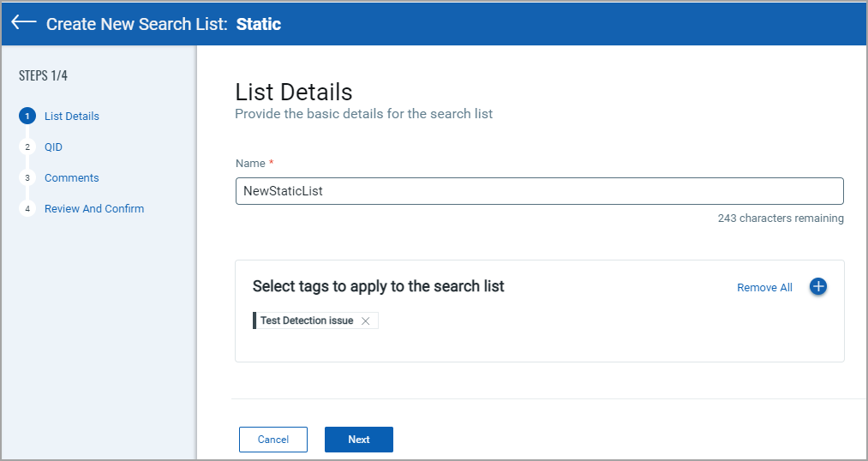Open the List Details step
Image resolution: width=868 pixels, height=461 pixels.
pyautogui.click(x=72, y=117)
